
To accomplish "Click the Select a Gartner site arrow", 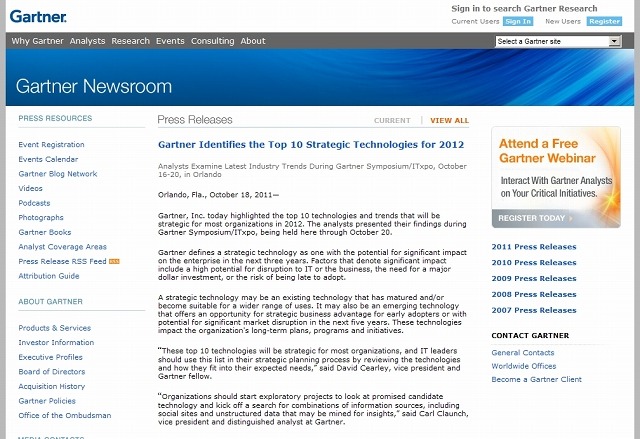I will point(614,41).
